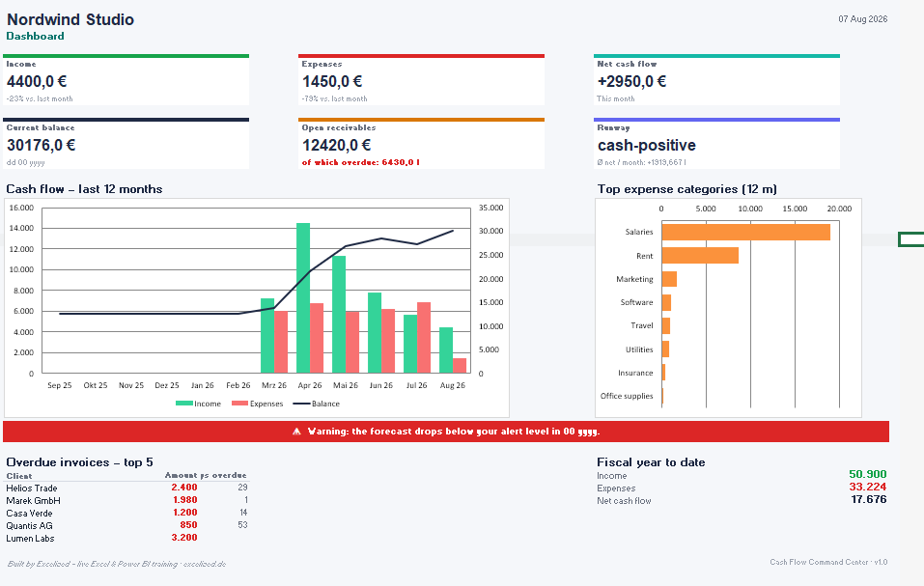Select the red Expenses legend marker

tap(239, 404)
